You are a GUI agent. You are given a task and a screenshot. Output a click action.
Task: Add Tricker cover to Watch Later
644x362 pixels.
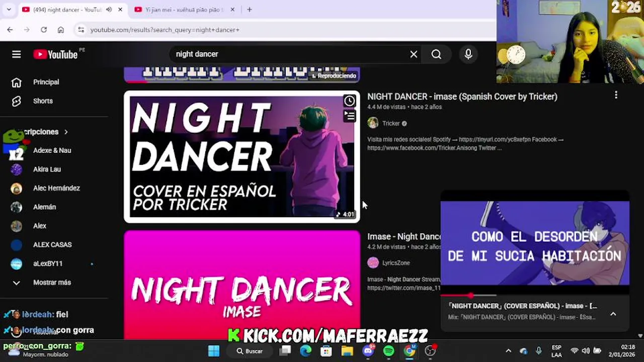pyautogui.click(x=349, y=101)
